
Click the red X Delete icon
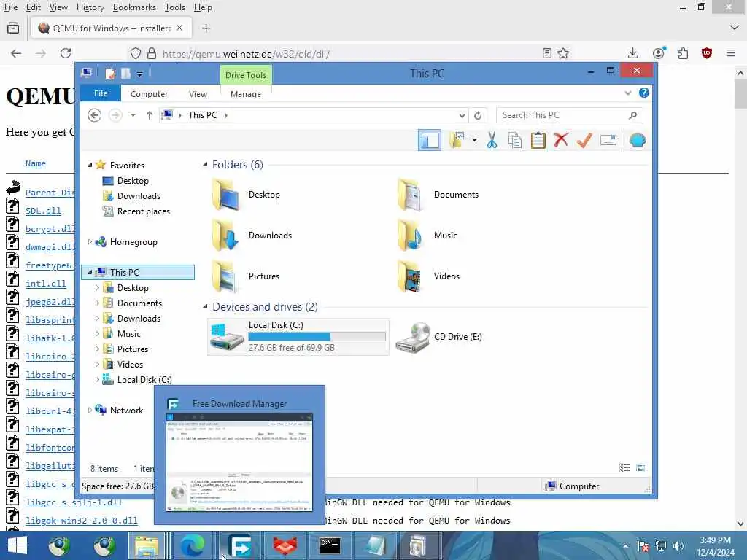(x=561, y=140)
